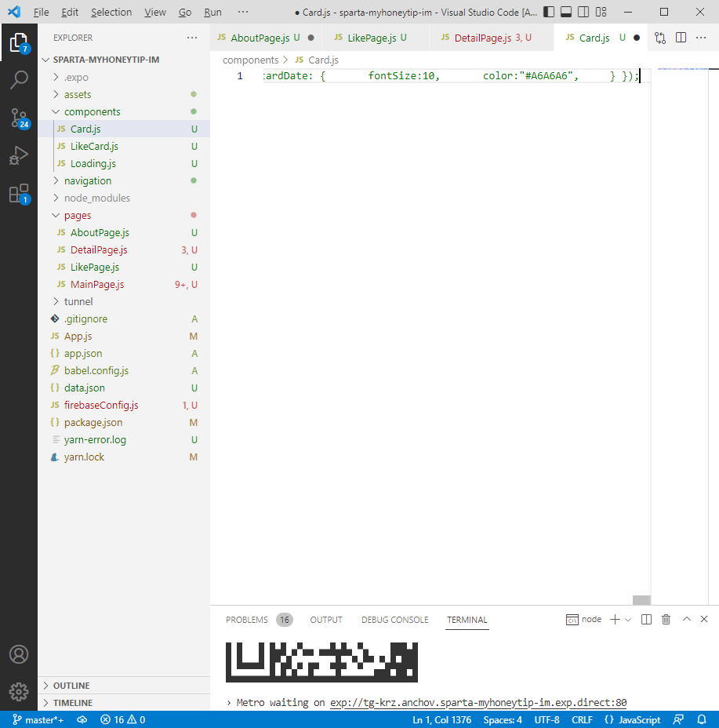Viewport: 719px width, 728px height.
Task: Open the Run menu
Action: coord(213,12)
